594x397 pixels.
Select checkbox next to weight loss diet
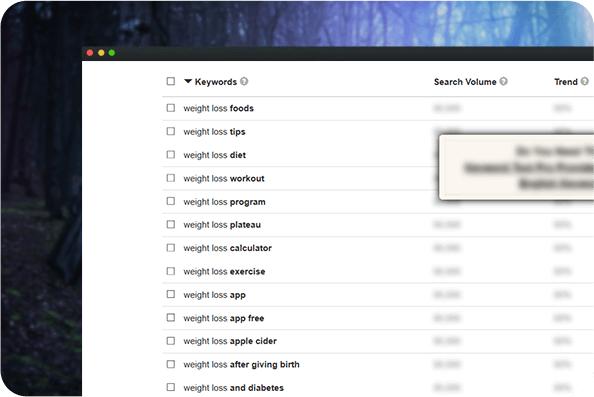(171, 155)
